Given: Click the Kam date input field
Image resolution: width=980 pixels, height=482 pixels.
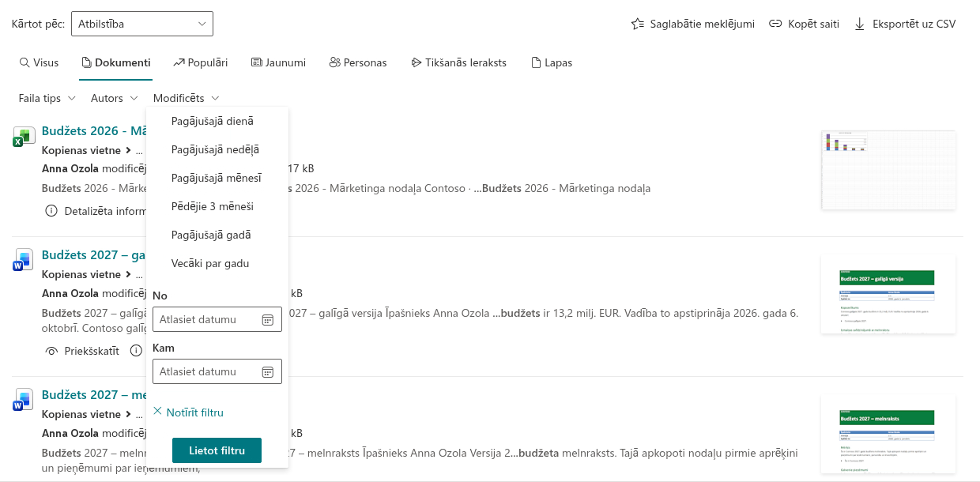Looking at the screenshot, I should [x=217, y=371].
